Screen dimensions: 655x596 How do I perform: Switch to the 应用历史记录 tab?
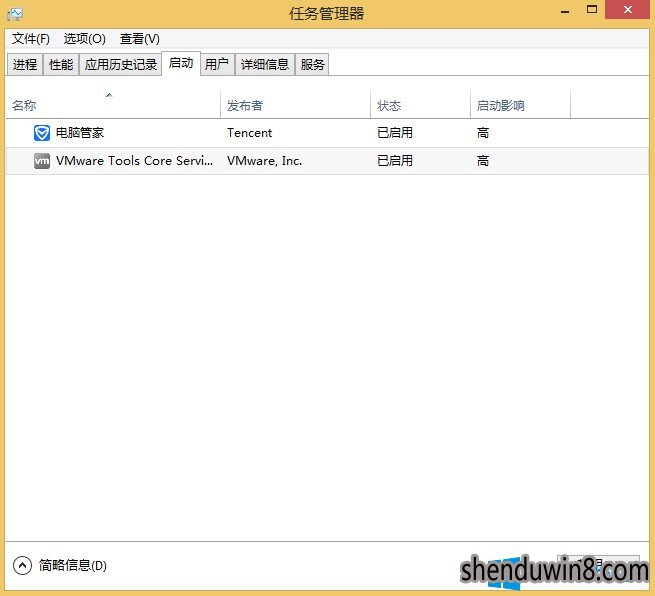120,64
